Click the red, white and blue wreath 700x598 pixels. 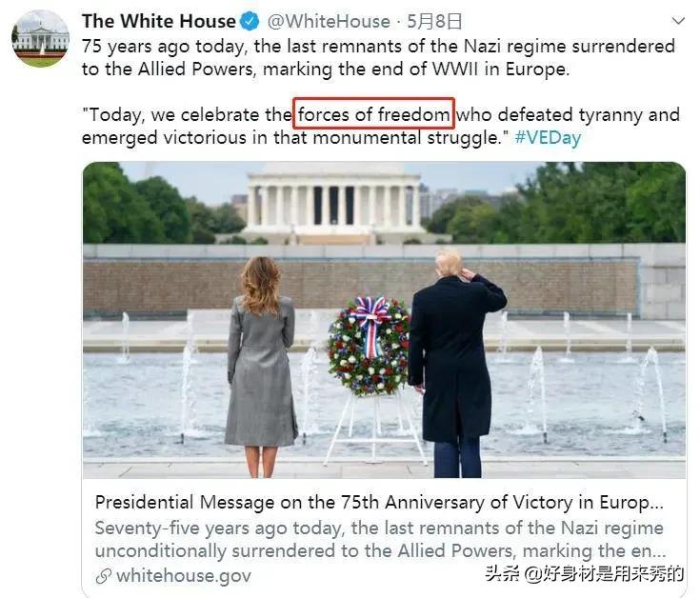pyautogui.click(x=369, y=347)
